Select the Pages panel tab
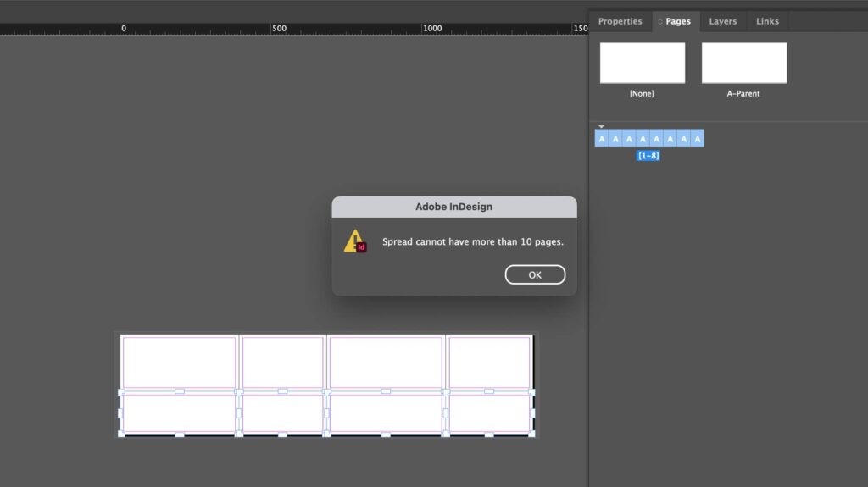The width and height of the screenshot is (868, 487). tap(678, 21)
